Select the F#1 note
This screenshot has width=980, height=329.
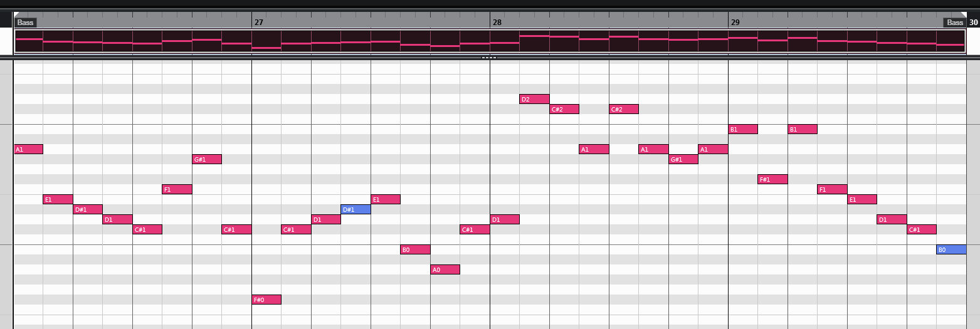coord(772,179)
